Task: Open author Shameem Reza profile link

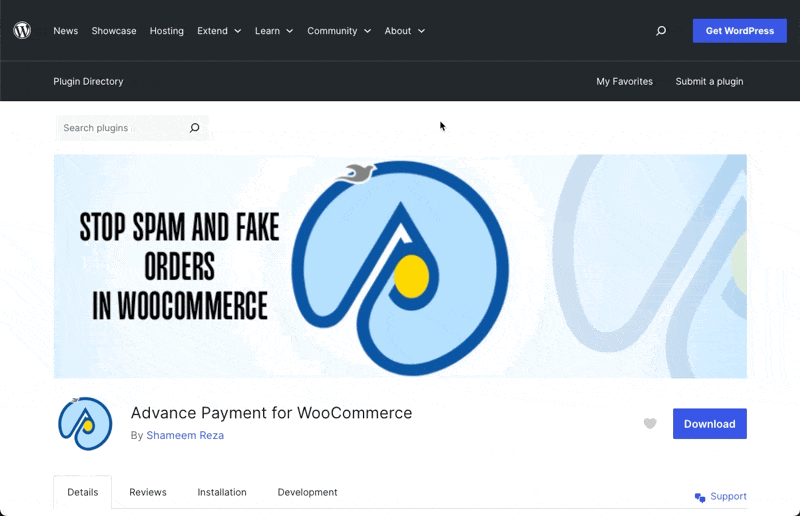Action: pos(185,435)
